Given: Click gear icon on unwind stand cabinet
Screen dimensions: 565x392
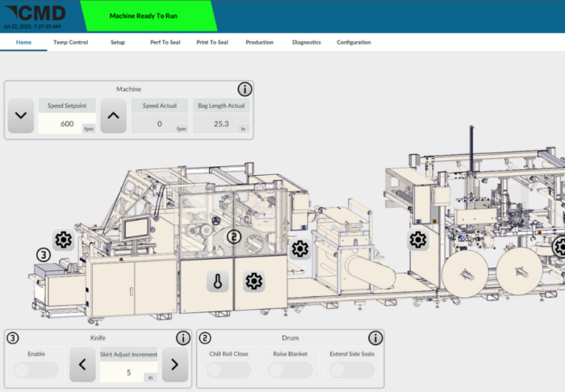Looking at the screenshot, I should click(x=418, y=240).
